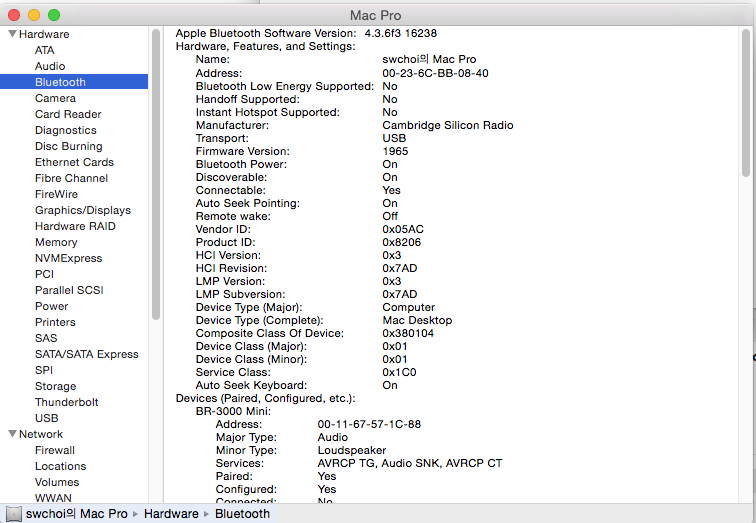Click Composite Class value 0x380104
The image size is (756, 523).
(x=408, y=333)
